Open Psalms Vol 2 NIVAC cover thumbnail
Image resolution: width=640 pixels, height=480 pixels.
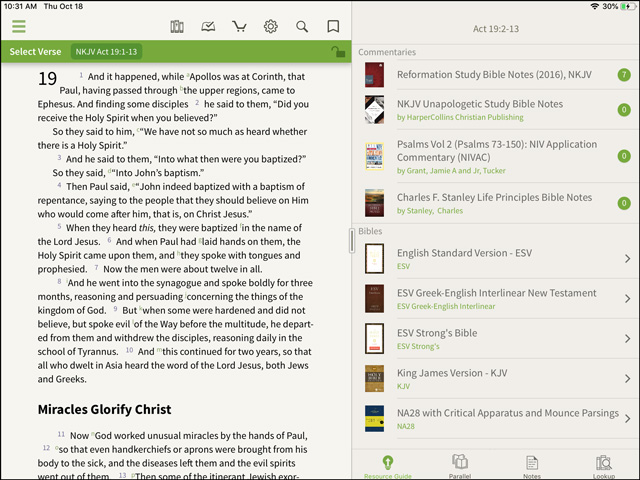pyautogui.click(x=374, y=156)
